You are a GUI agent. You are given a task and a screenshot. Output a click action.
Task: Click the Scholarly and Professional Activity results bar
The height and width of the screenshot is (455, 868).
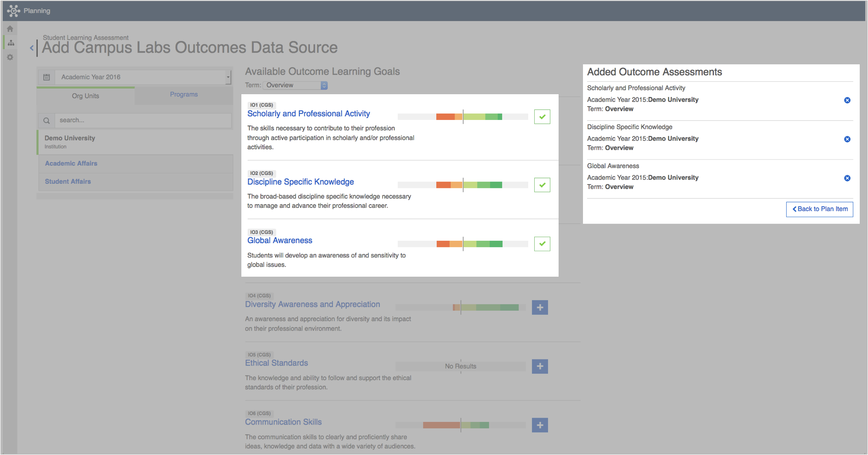click(463, 117)
